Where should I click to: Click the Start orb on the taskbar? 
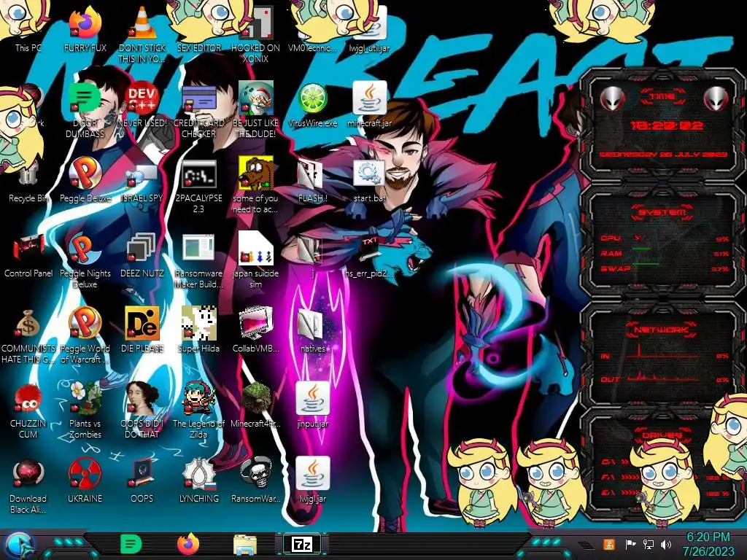[20, 545]
